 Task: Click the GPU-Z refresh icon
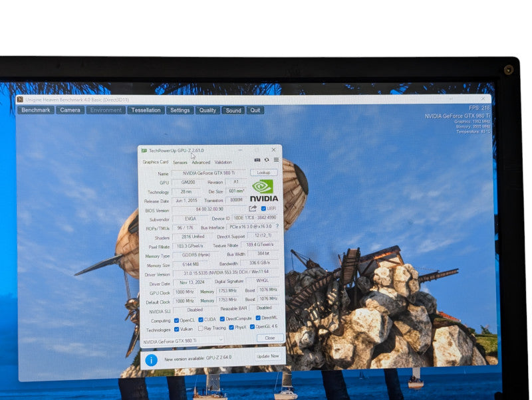coord(267,159)
